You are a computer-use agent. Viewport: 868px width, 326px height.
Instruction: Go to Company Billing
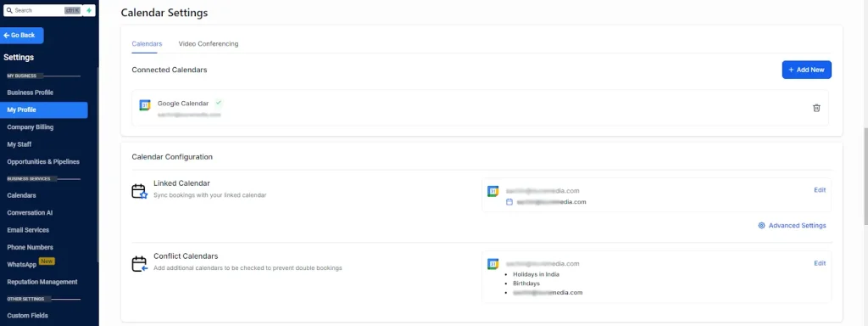click(31, 127)
